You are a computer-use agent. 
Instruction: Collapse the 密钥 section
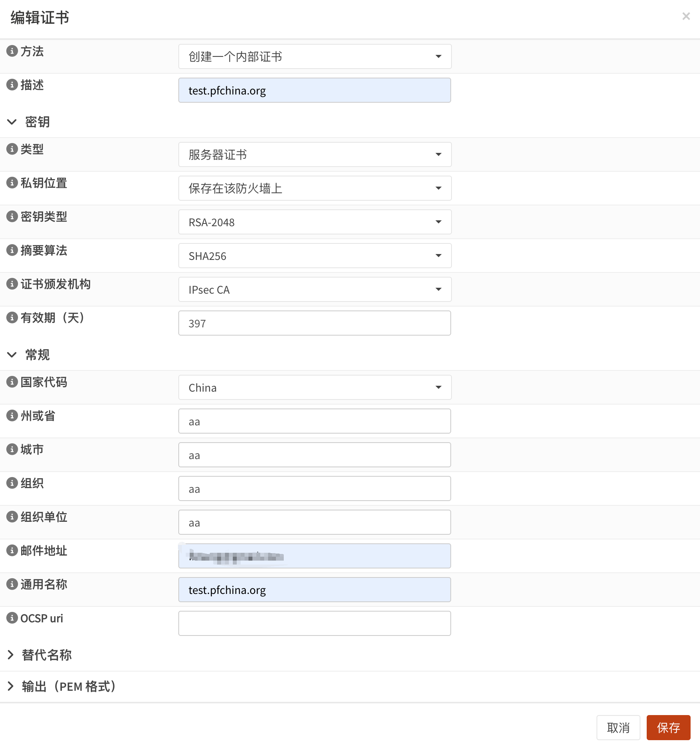tap(12, 122)
